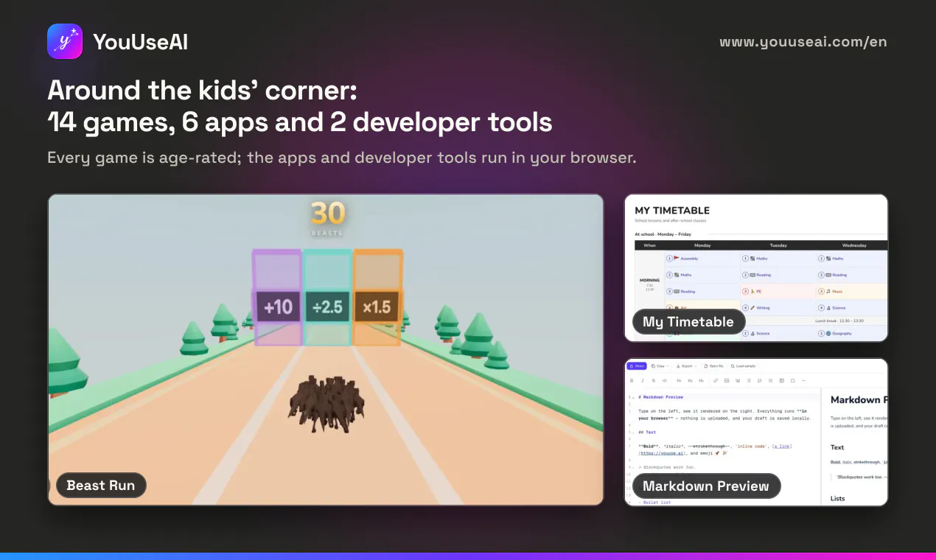936x560 pixels.
Task: Click the music note icon beside Music
Action: pos(828,291)
